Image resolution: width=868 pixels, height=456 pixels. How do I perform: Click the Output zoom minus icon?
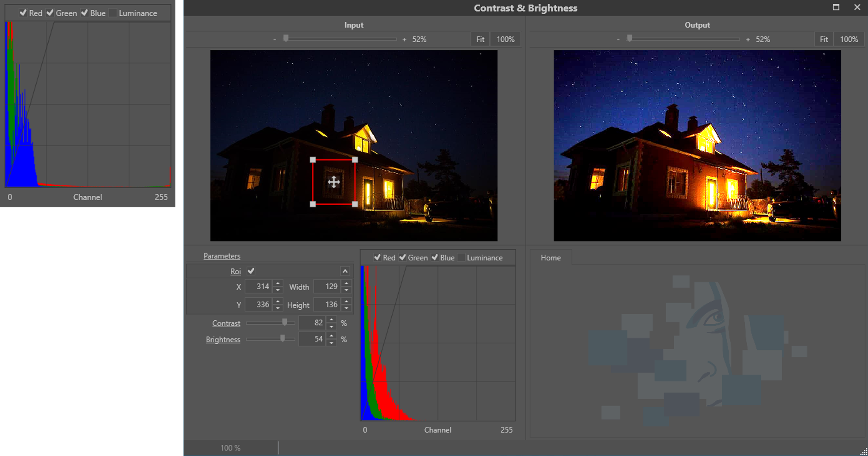point(618,39)
